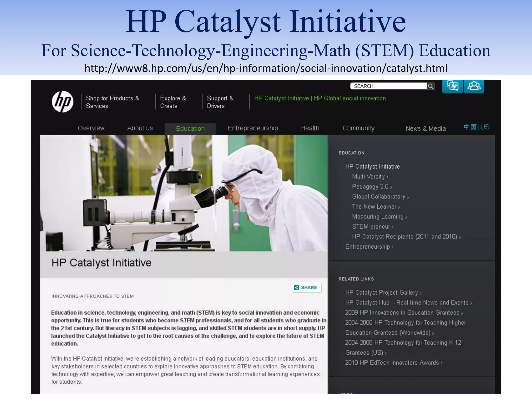Open the community people icon button
Screen dimensions: 532x399
click(x=474, y=86)
